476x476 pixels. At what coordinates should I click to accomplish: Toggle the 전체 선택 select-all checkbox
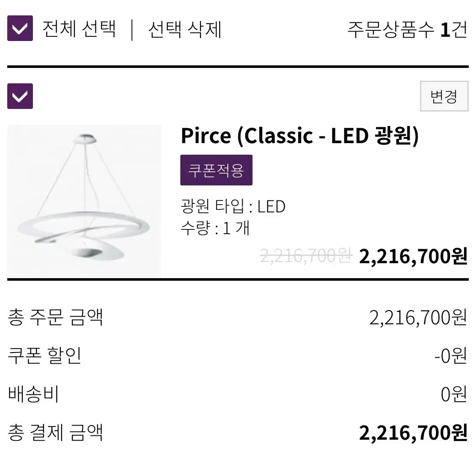20,28
